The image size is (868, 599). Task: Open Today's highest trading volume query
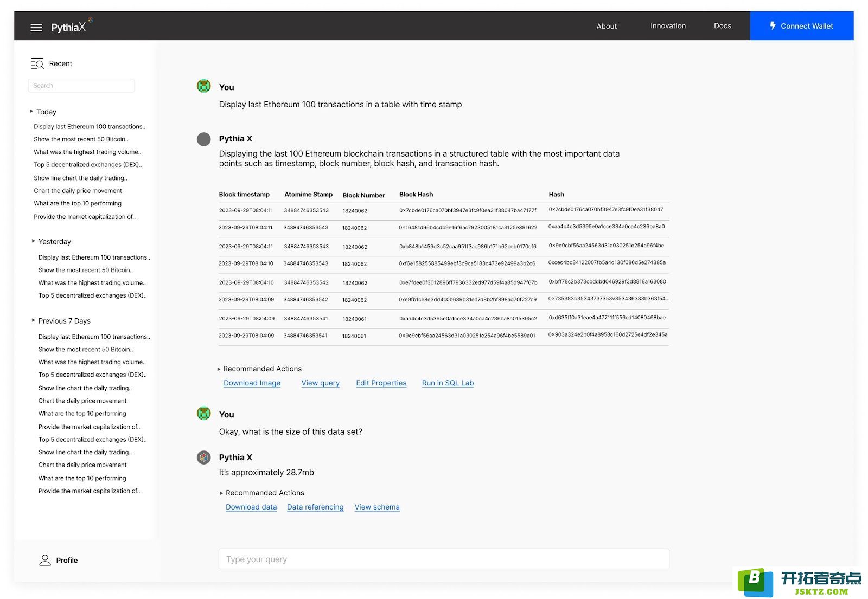87,152
